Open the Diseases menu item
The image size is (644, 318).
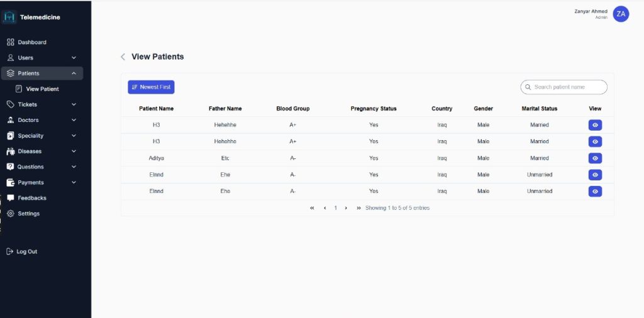tap(30, 151)
